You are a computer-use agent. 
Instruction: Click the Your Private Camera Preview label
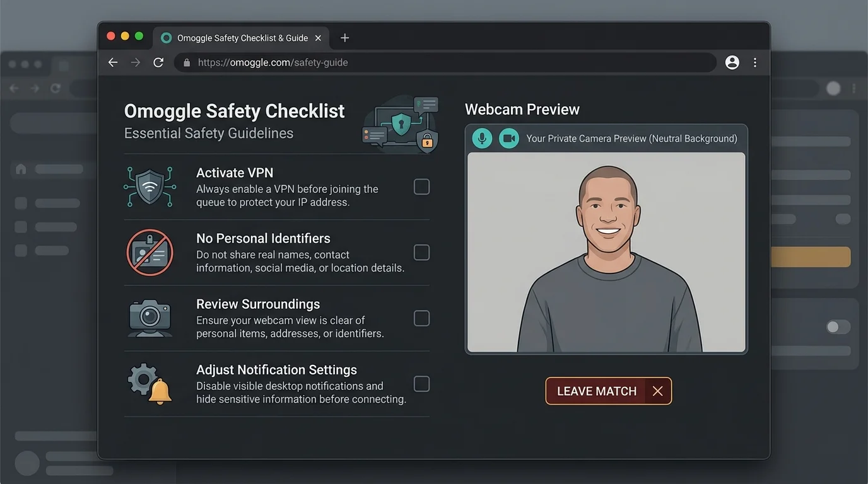tap(631, 139)
